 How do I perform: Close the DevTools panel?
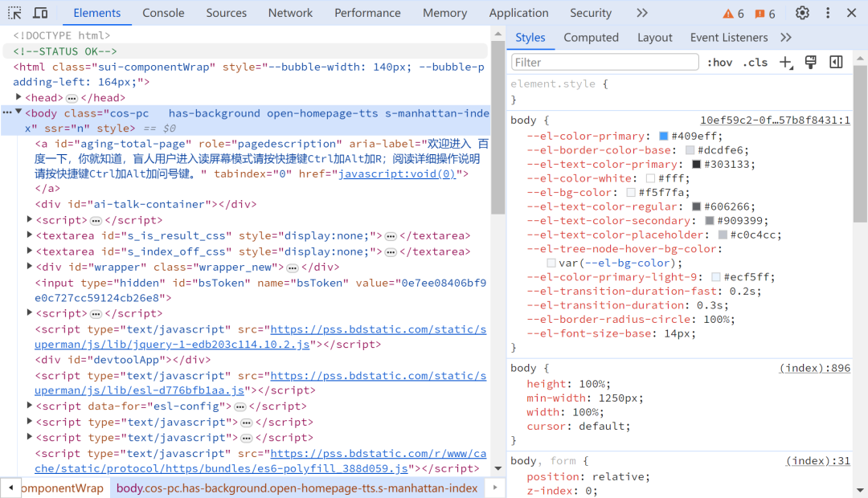[851, 13]
